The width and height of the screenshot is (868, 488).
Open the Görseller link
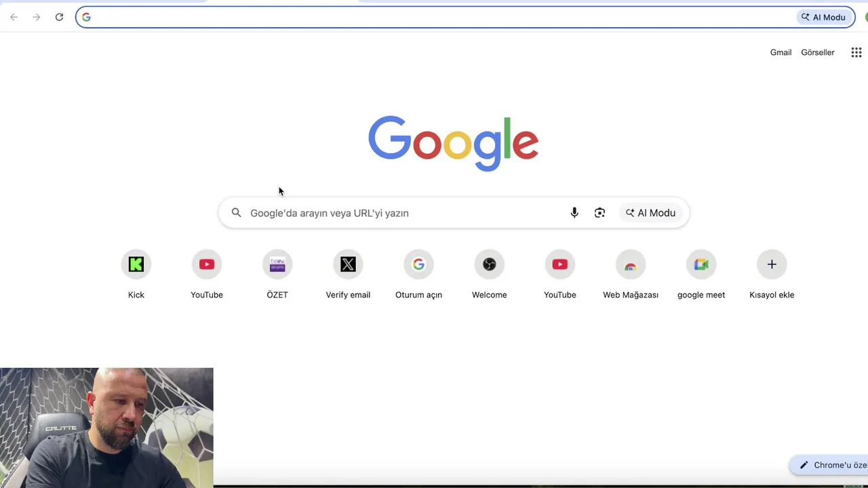(818, 52)
